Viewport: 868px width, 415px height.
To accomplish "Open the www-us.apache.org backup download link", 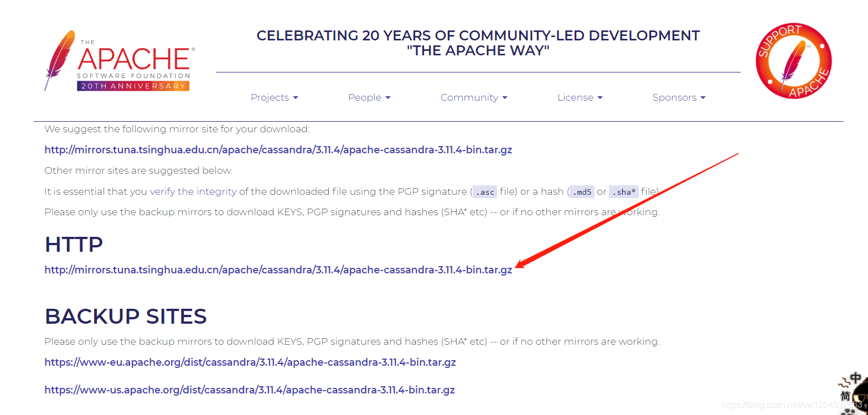I will [x=250, y=390].
